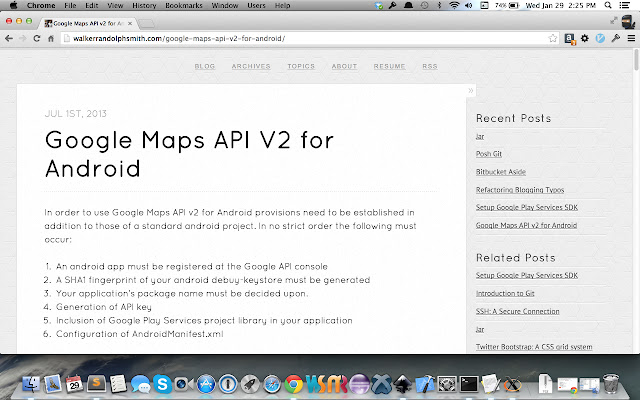640x400 pixels.
Task: Open the Bitbucket Aside recent post
Action: 501,172
